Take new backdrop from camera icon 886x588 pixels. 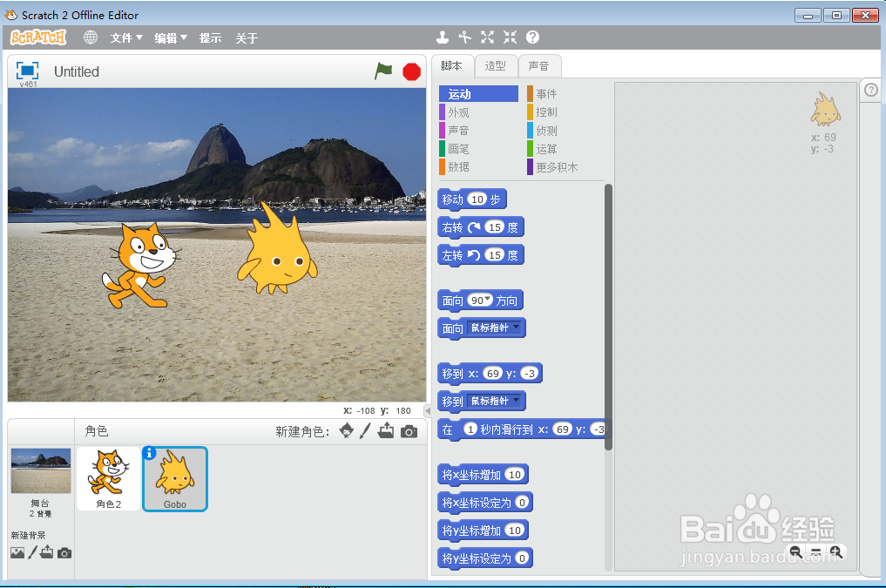(64, 552)
